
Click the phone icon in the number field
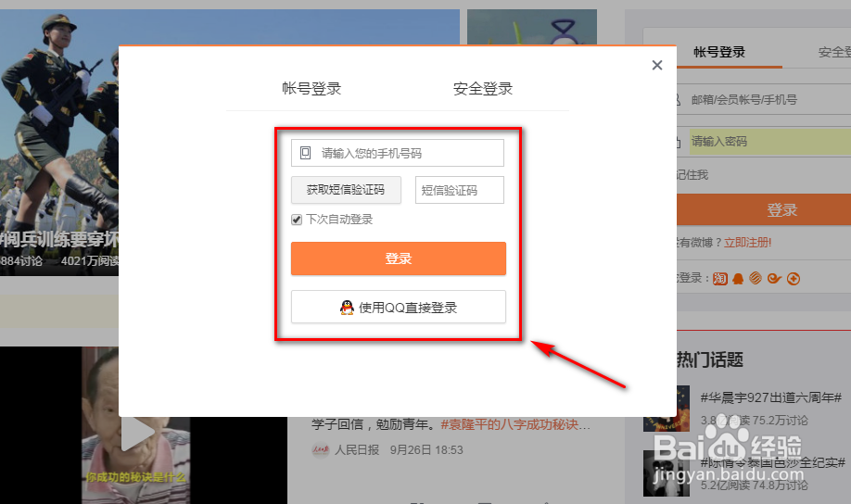click(x=306, y=153)
